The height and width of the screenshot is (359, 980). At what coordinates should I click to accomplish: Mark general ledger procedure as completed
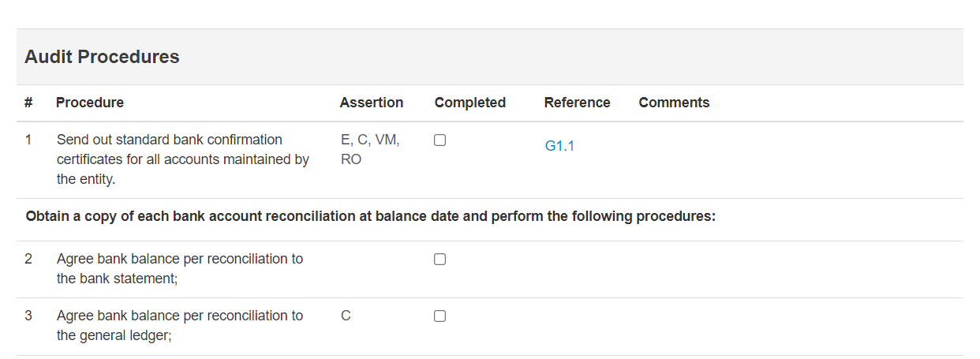point(440,316)
